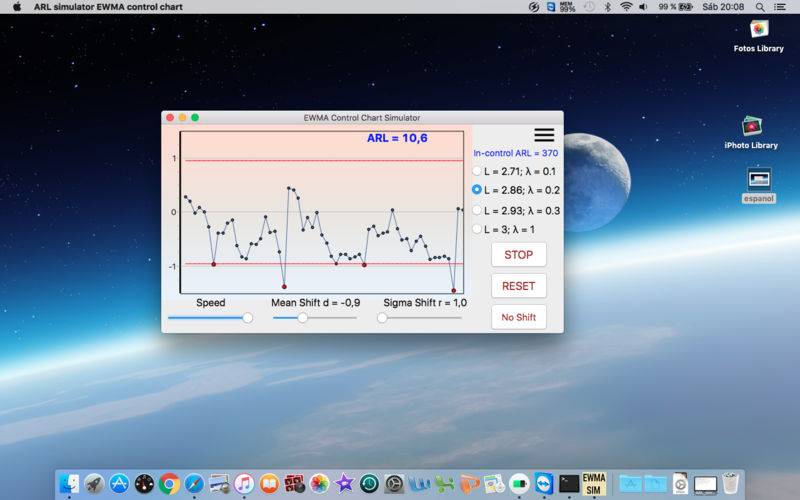
Task: Open Spotlight search in menu bar
Action: (x=760, y=7)
